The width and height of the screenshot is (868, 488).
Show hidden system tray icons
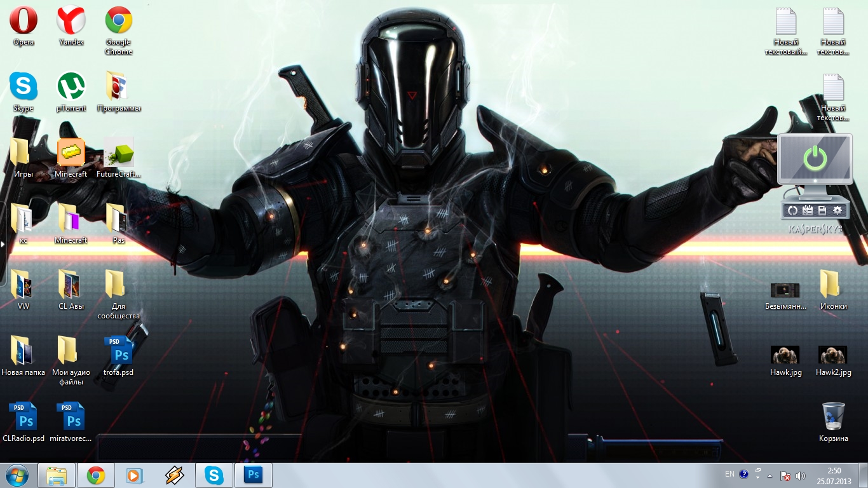(x=770, y=475)
